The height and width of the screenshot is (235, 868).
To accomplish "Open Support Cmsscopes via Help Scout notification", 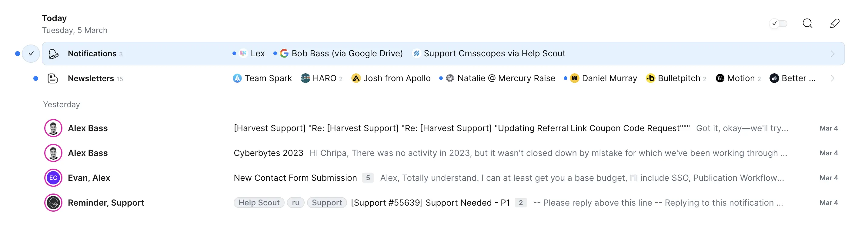I will click(x=494, y=54).
